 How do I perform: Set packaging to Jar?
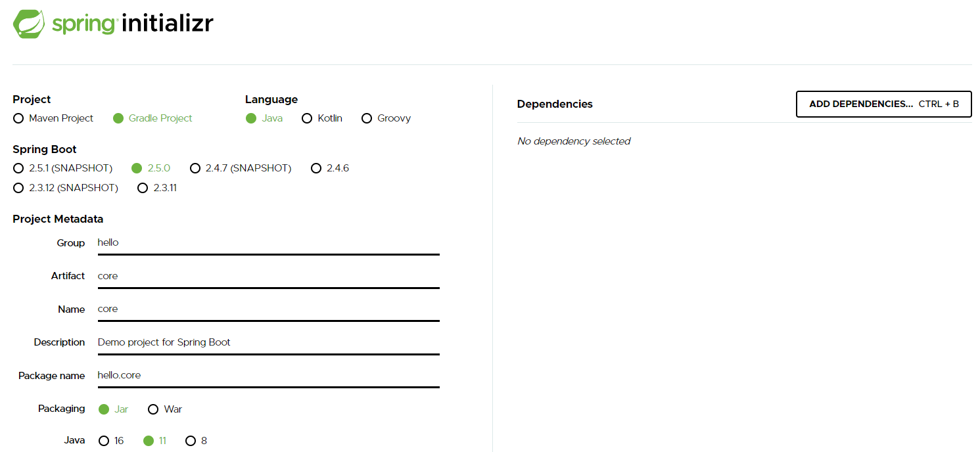113,409
